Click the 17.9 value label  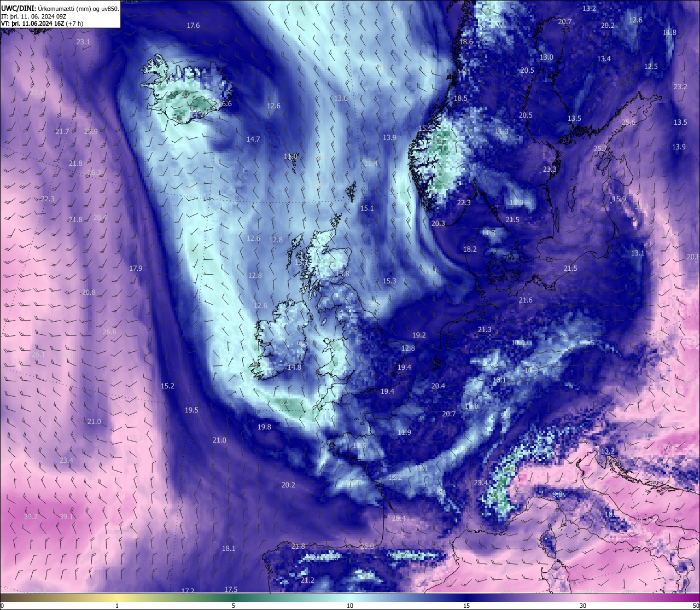click(136, 269)
